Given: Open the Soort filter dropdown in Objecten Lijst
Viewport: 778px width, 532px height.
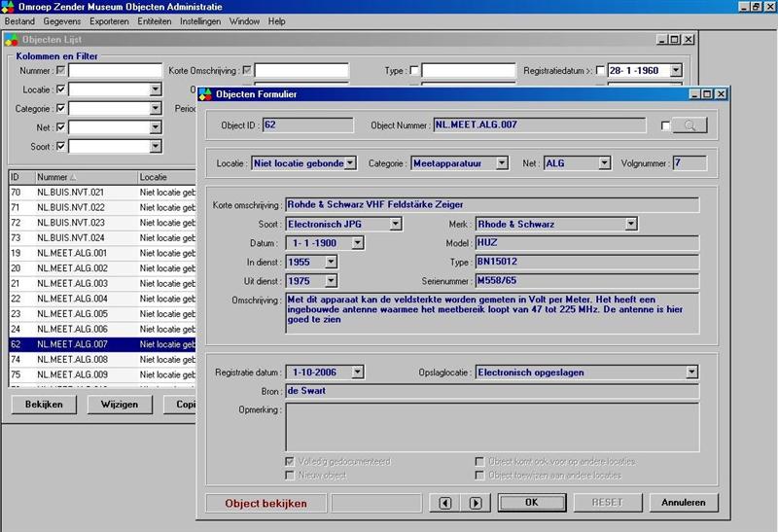Looking at the screenshot, I should [156, 146].
